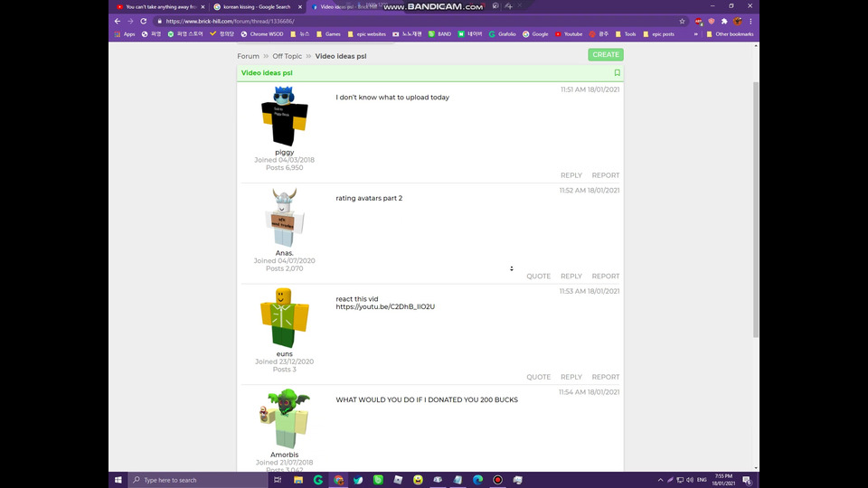Open the Other bookmarks folder

(x=730, y=34)
